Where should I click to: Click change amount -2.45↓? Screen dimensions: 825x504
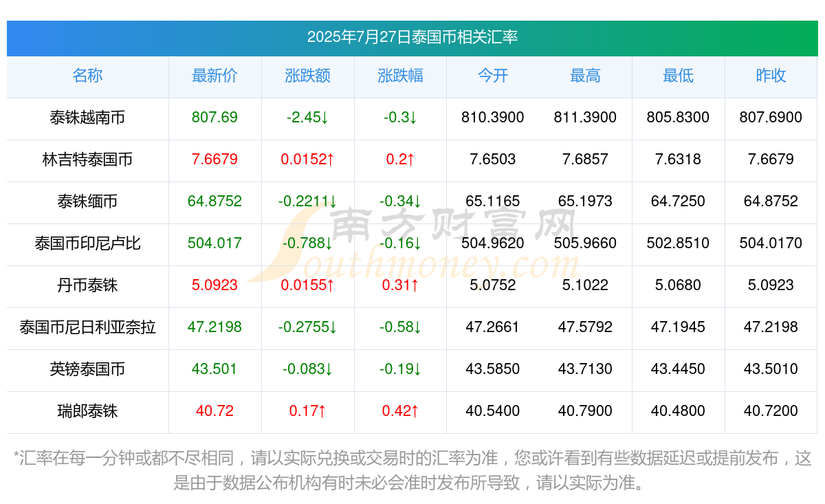pyautogui.click(x=307, y=118)
